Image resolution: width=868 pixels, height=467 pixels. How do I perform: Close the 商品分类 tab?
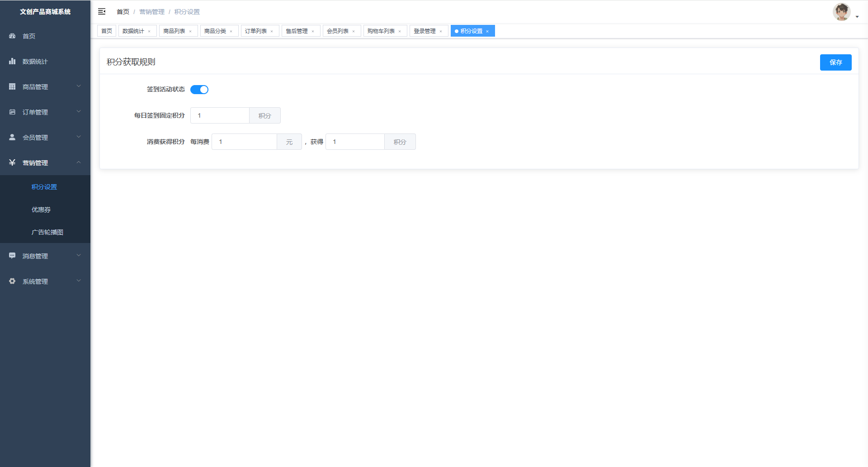231,31
